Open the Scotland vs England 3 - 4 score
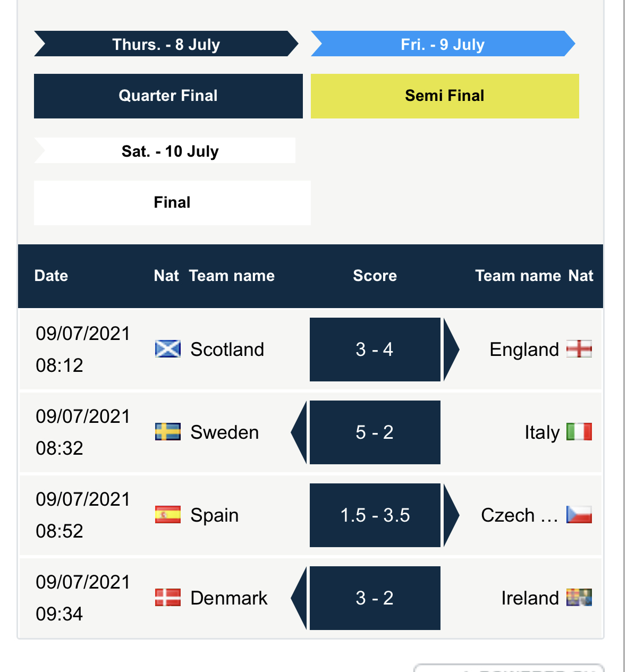The width and height of the screenshot is (627, 672). [x=375, y=350]
